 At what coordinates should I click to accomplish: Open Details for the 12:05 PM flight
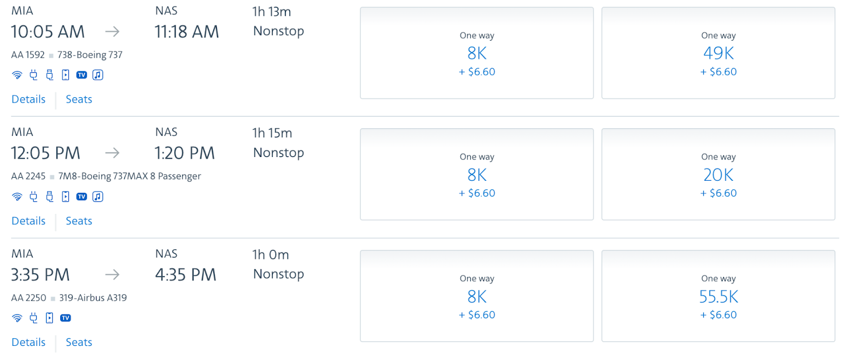tap(29, 221)
